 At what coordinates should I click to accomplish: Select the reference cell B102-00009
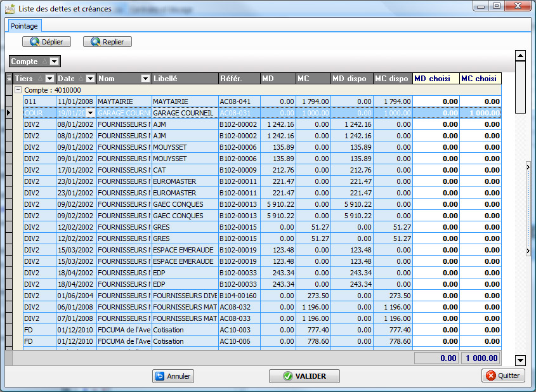tap(239, 170)
